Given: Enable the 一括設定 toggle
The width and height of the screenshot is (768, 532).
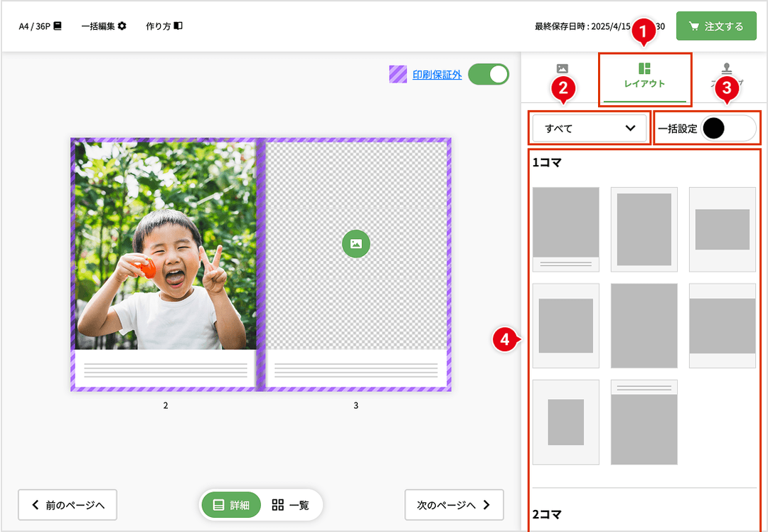Looking at the screenshot, I should [728, 129].
